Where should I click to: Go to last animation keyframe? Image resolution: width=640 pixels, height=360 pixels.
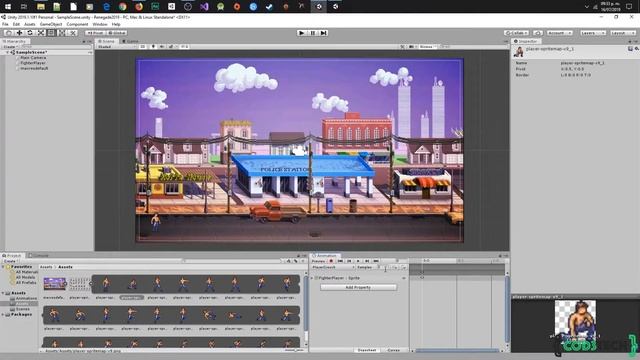[x=376, y=261]
